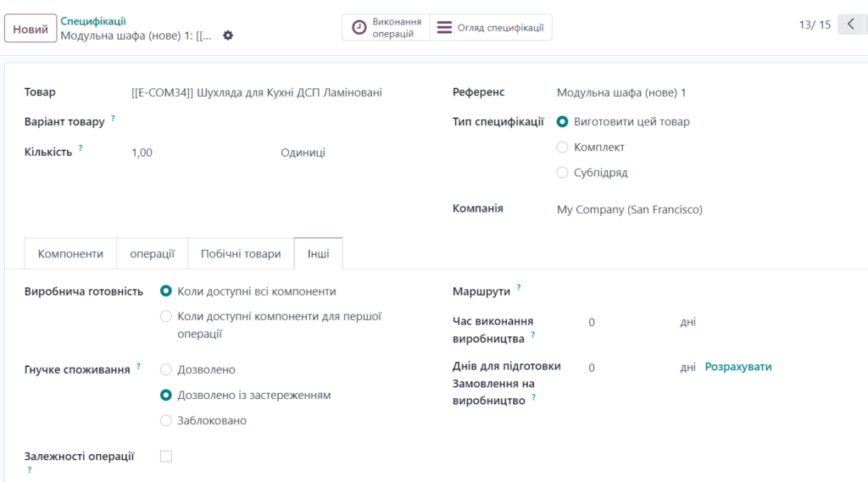The width and height of the screenshot is (868, 482).
Task: Choose Заблоковано for flexible consumption
Action: [x=166, y=420]
